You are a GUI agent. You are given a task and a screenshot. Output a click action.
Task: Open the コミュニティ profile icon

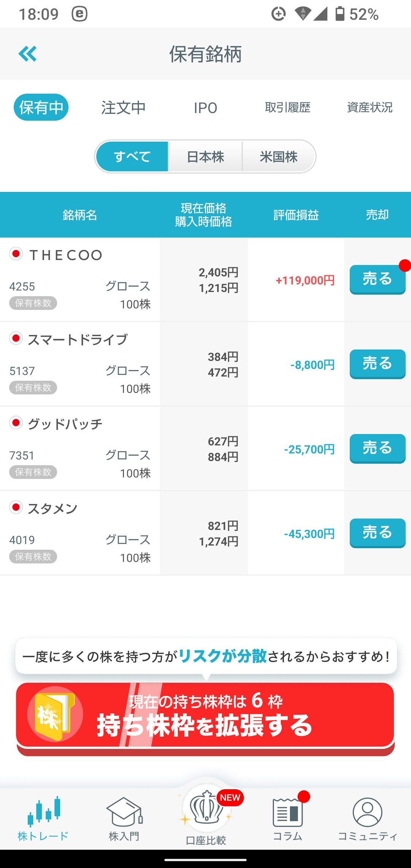[x=367, y=812]
